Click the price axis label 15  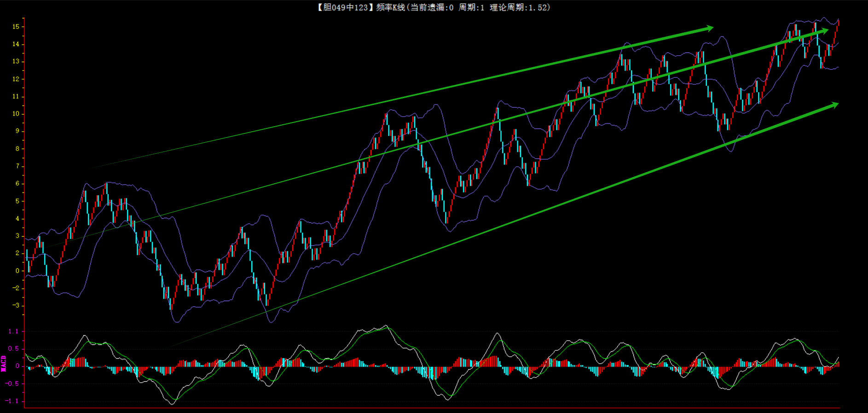click(16, 27)
